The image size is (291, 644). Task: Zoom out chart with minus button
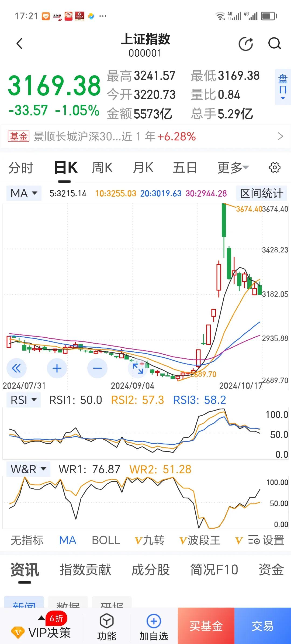pos(97,368)
